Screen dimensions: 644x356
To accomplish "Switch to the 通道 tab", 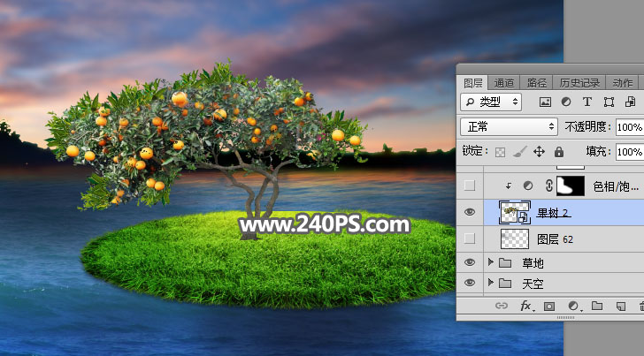I will point(504,82).
